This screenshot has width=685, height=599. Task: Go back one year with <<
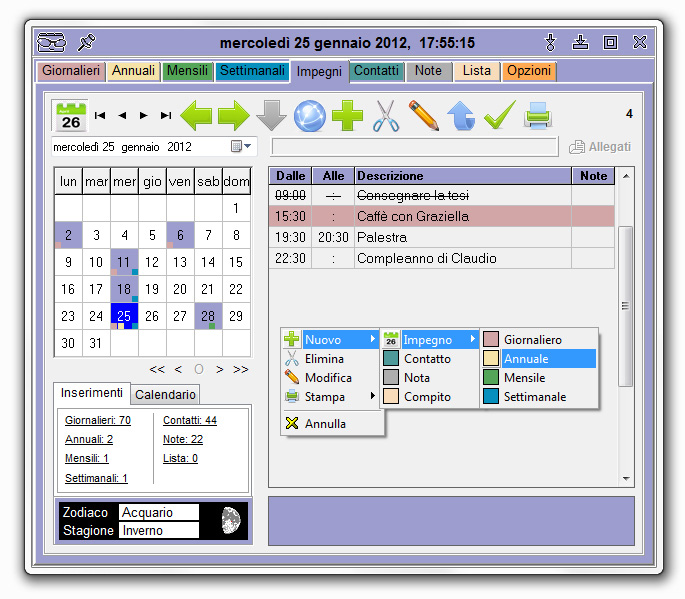point(157,370)
